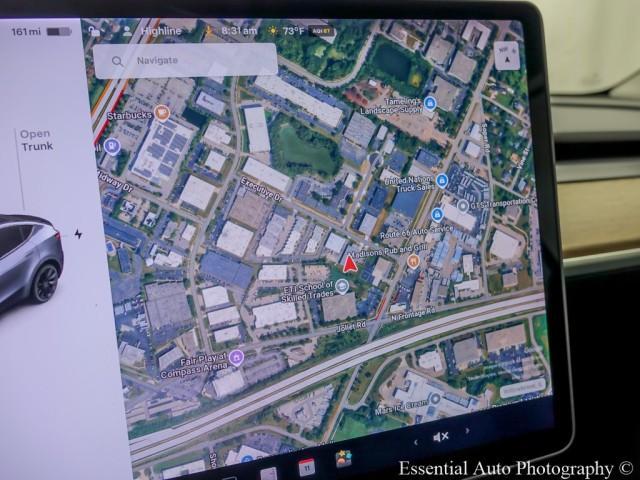This screenshot has height=480, width=640.
Task: Tap the Midway Dr street label
Action: pos(116,182)
